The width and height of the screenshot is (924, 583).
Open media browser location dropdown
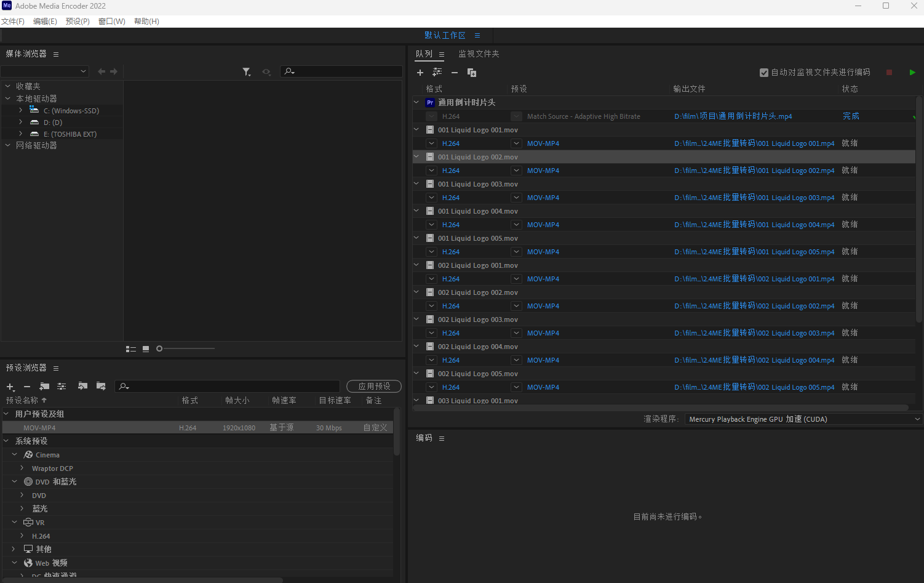(x=45, y=71)
